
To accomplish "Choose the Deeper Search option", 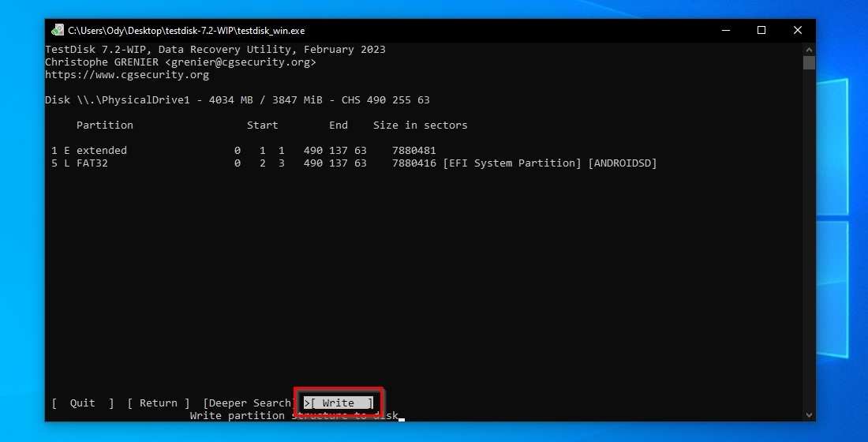I will click(x=248, y=403).
